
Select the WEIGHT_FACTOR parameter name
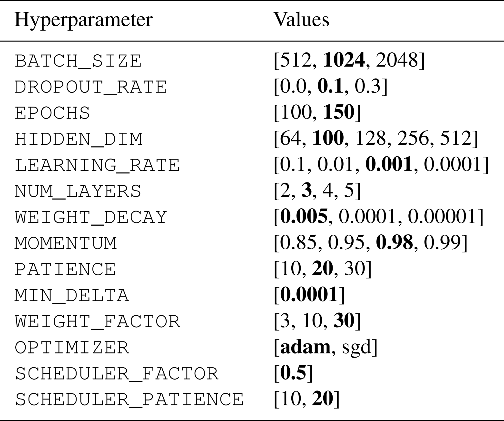click(x=97, y=322)
